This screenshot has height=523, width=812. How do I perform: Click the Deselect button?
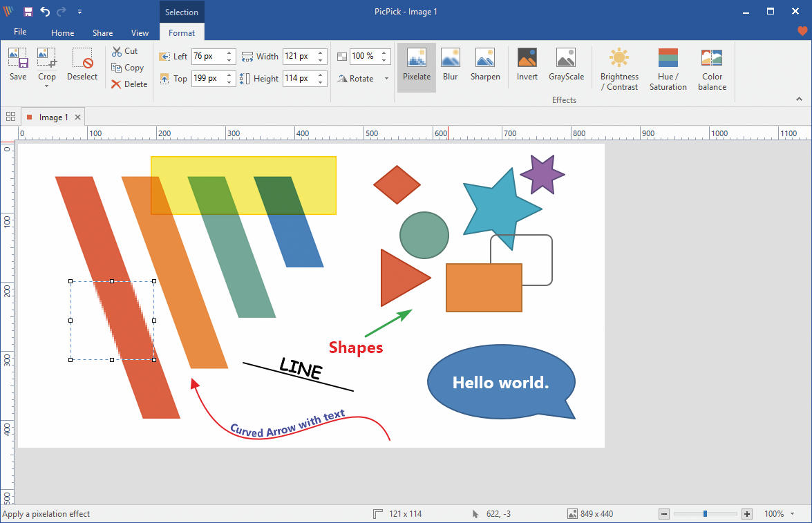tap(82, 64)
